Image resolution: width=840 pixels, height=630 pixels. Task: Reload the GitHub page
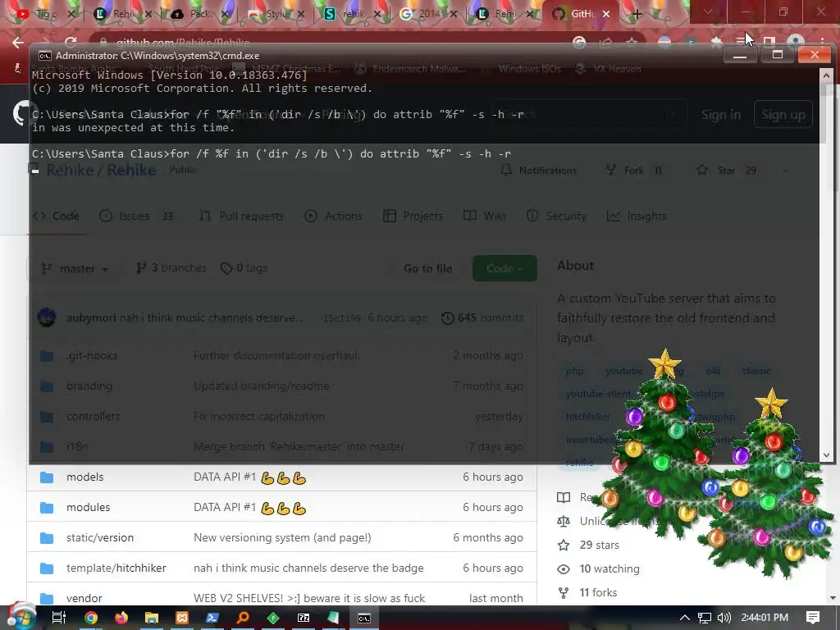pyautogui.click(x=71, y=43)
